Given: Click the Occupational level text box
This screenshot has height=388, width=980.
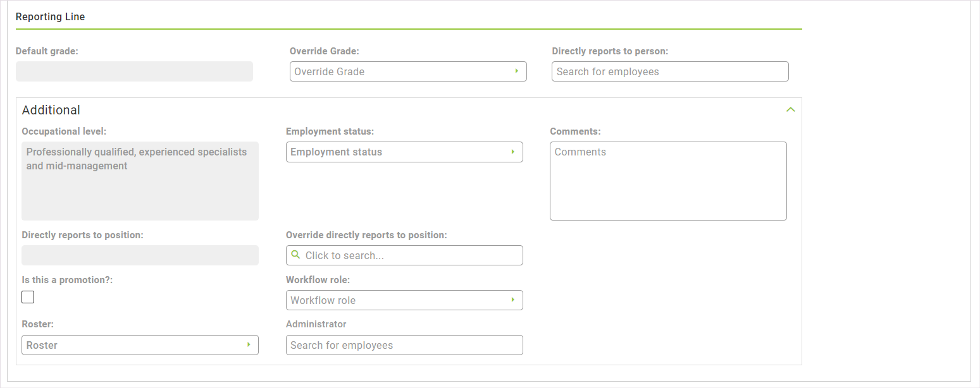Looking at the screenshot, I should (x=140, y=181).
